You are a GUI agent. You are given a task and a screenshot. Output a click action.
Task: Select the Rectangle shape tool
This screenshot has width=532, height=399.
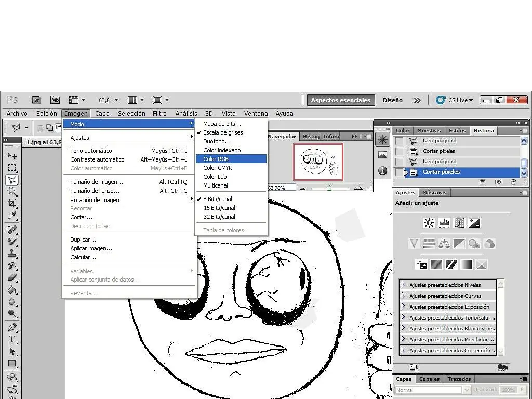tap(12, 363)
